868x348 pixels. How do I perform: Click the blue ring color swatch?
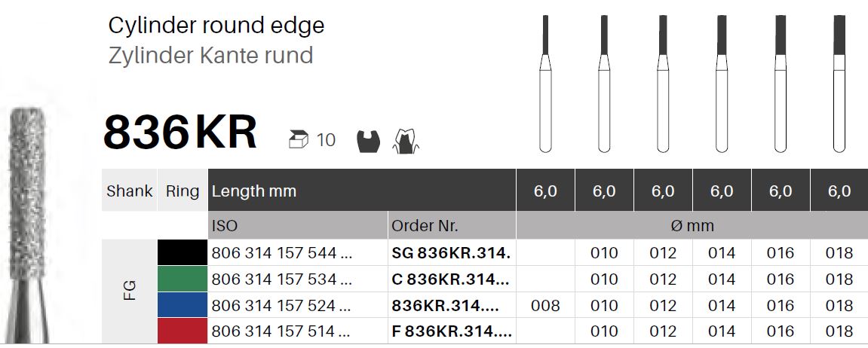tap(182, 305)
